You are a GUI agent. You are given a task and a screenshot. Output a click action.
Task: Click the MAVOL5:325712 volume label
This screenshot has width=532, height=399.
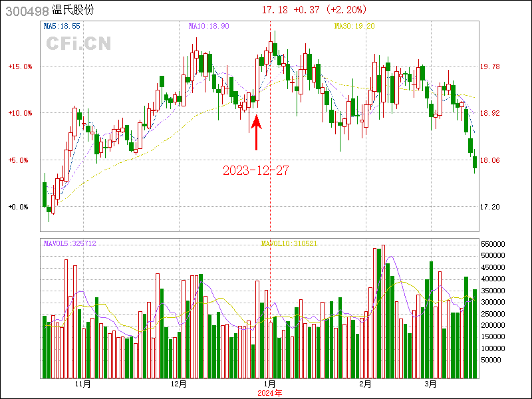[x=70, y=244]
